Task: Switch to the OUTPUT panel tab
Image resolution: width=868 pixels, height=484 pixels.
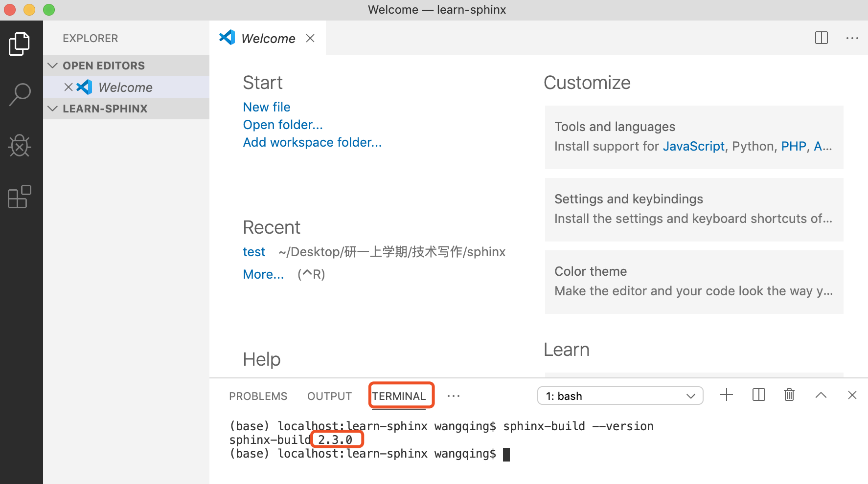Action: point(329,396)
